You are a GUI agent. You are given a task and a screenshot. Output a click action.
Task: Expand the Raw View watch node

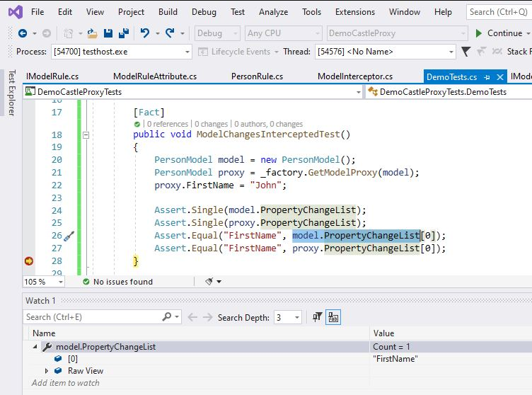point(47,371)
